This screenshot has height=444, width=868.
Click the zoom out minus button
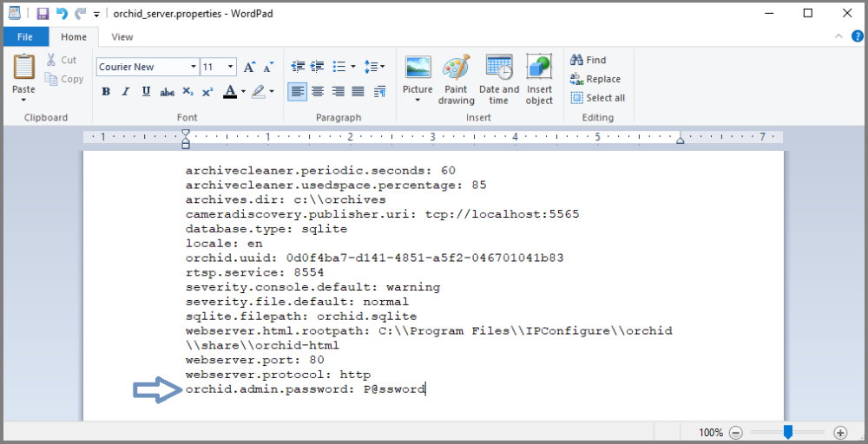[x=736, y=433]
